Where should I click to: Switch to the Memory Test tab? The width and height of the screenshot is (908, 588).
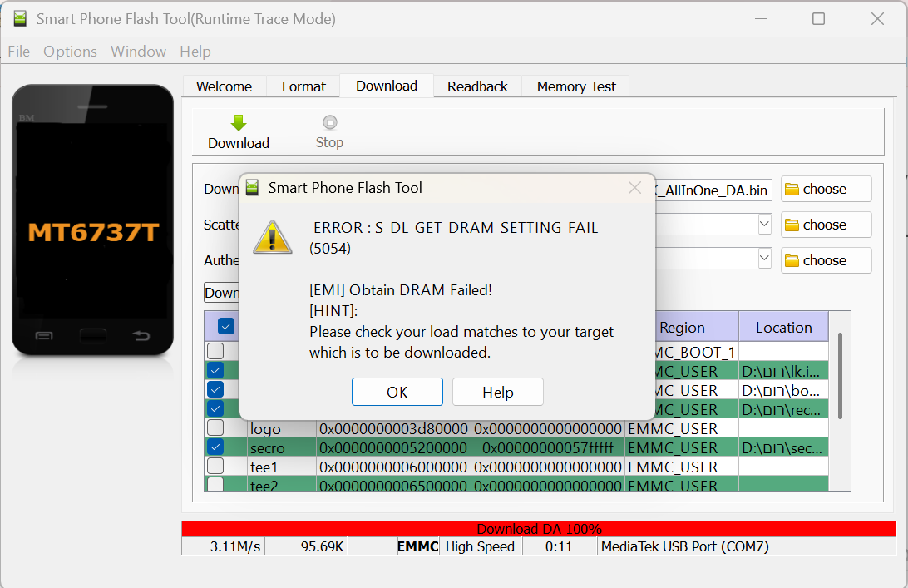pyautogui.click(x=575, y=86)
